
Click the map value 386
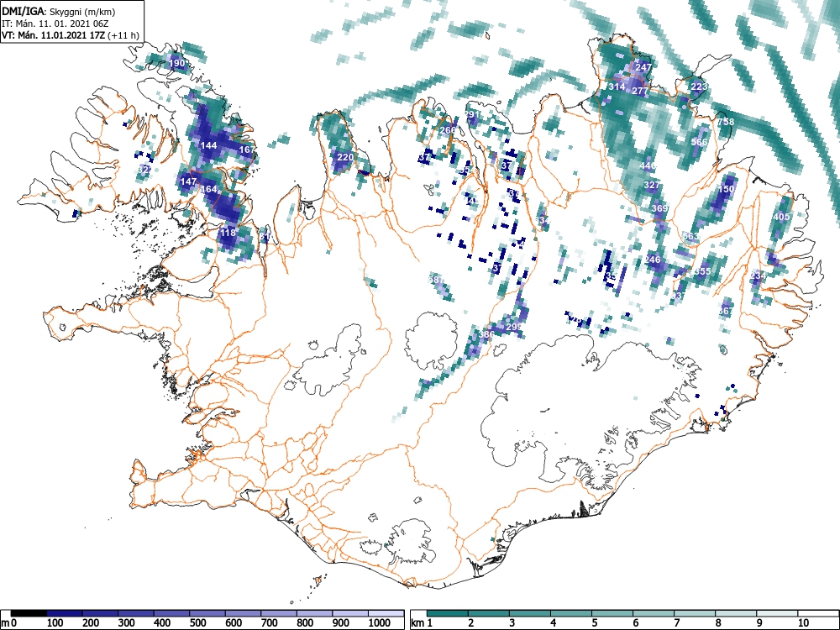[x=486, y=335]
